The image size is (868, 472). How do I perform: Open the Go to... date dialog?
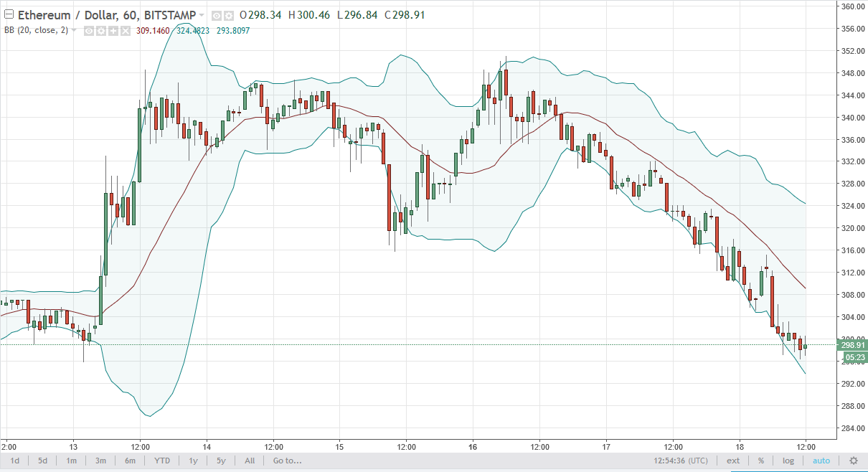pyautogui.click(x=287, y=461)
